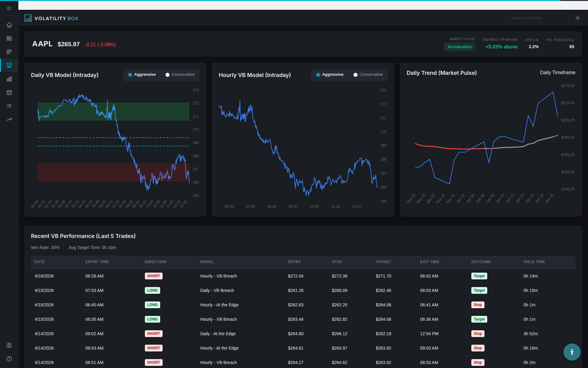Select Aggressive for Daily VB Model
Viewport: 588px width, 368px height.
(x=142, y=75)
